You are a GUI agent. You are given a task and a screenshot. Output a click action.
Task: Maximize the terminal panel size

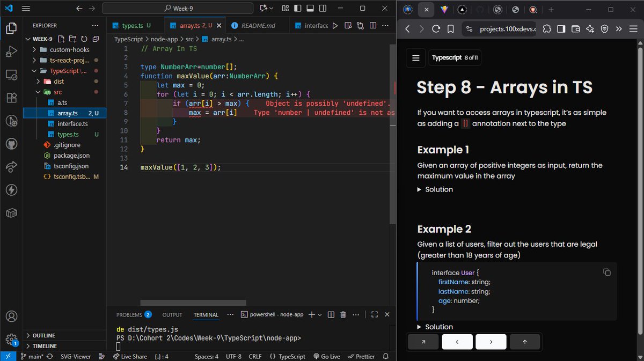tap(375, 315)
